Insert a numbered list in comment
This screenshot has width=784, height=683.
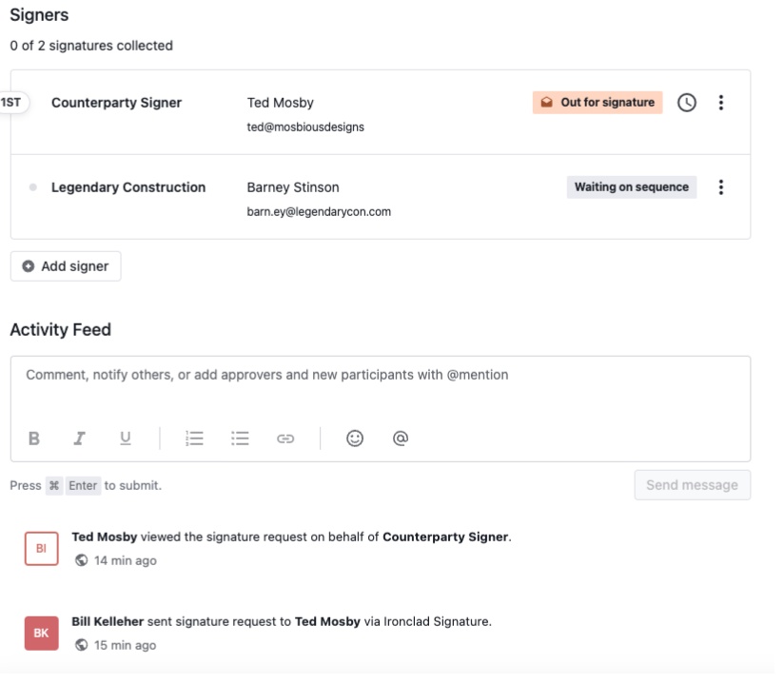pos(194,439)
